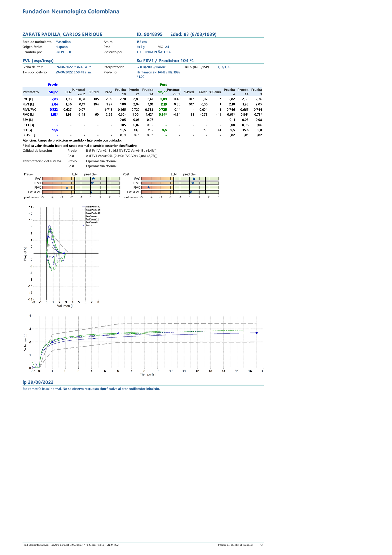
Task: Click the Previo best FVC value 2,83
Action: (54, 99)
